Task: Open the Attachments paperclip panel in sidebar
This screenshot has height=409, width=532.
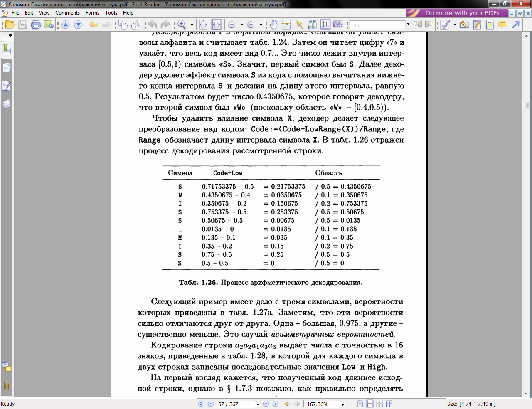Action: (6, 385)
